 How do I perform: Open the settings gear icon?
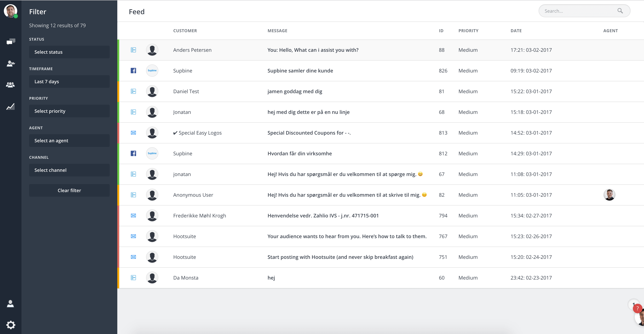tap(11, 325)
